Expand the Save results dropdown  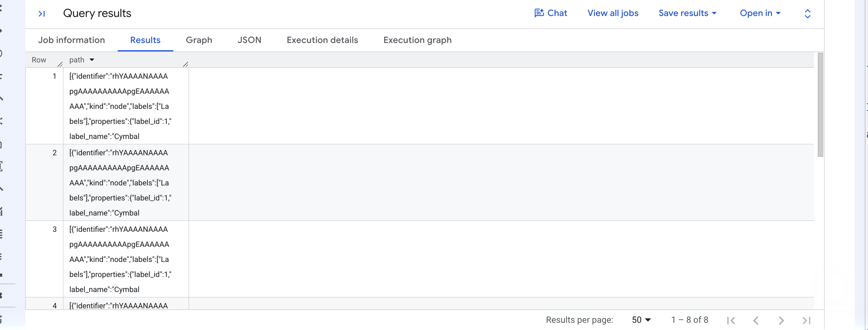click(687, 13)
